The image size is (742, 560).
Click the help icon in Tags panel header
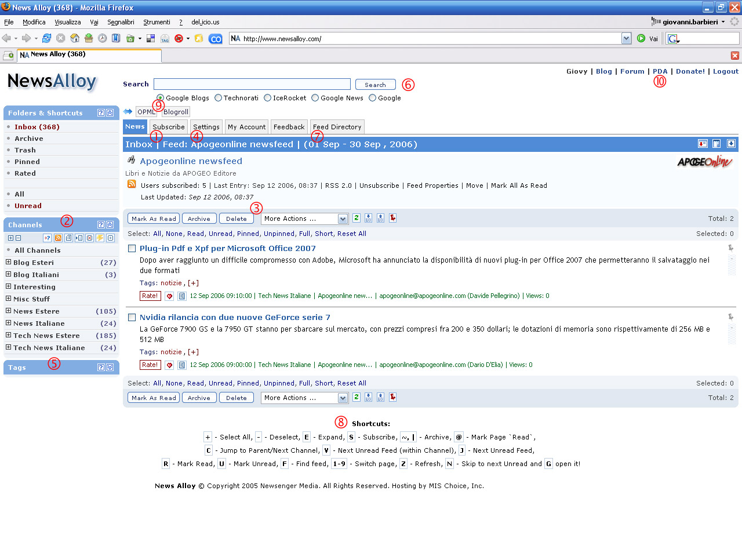(x=101, y=368)
